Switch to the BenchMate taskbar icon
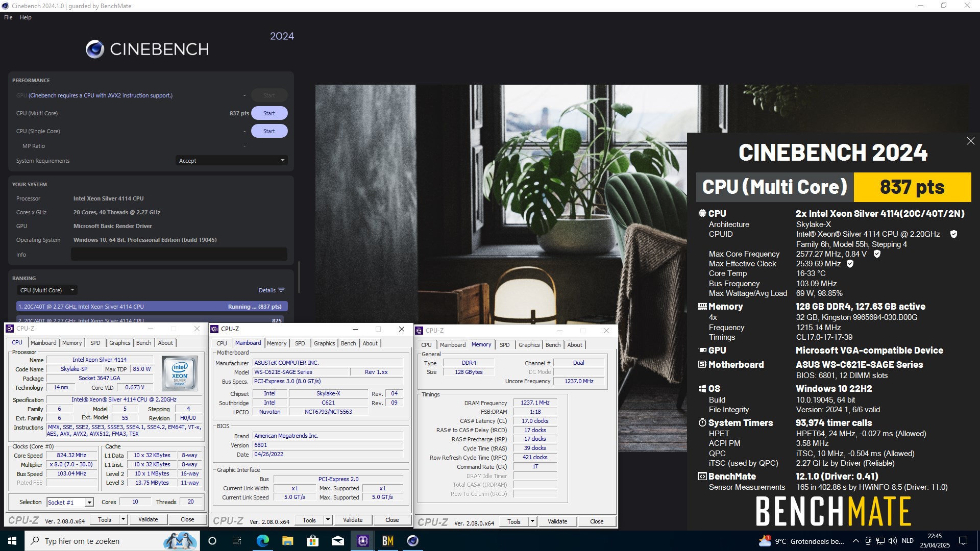 [x=387, y=541]
